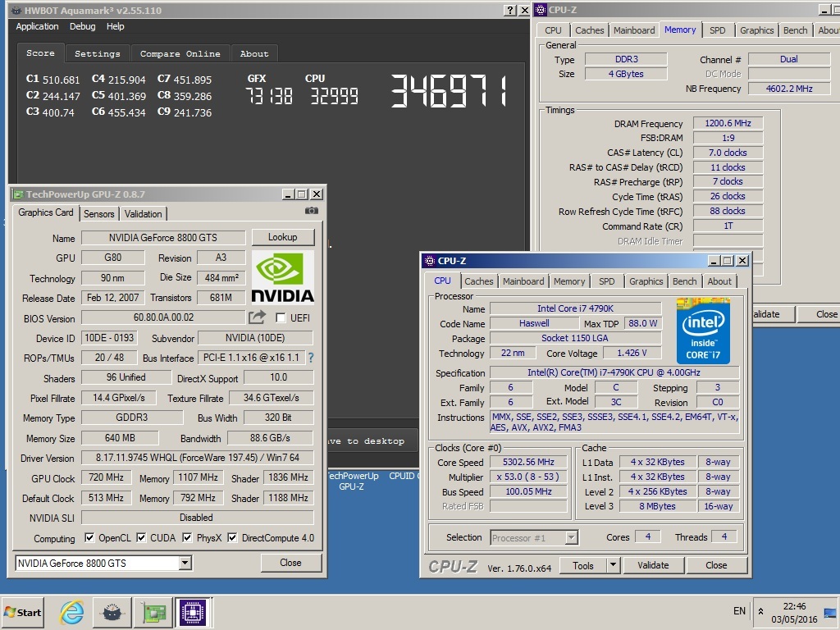Open the Application menu in Aquamark
Viewport: 840px width, 630px height.
pos(37,26)
